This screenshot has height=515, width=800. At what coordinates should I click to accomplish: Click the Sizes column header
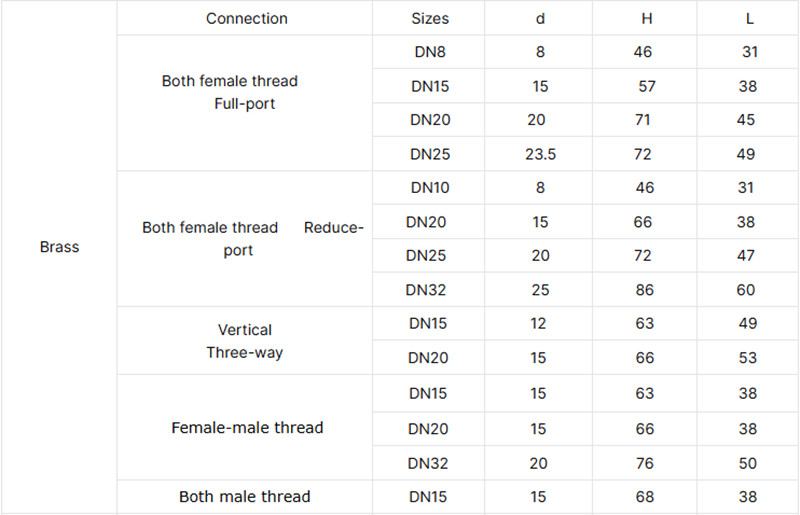[430, 18]
